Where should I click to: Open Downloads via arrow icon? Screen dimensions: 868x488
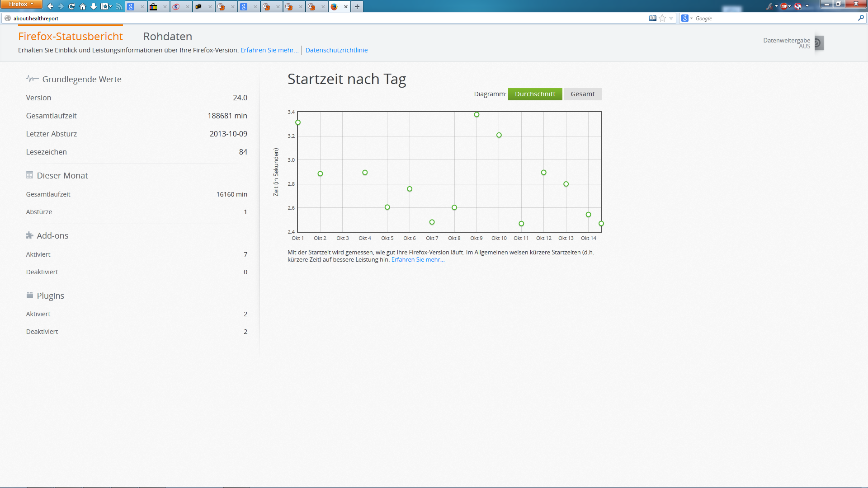coord(94,6)
